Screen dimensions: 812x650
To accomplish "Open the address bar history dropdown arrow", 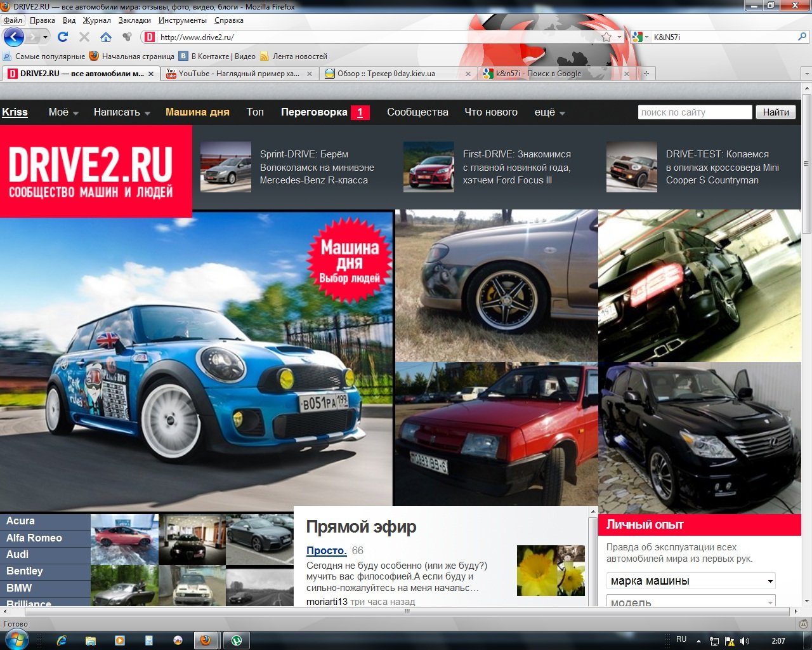I will (x=620, y=37).
